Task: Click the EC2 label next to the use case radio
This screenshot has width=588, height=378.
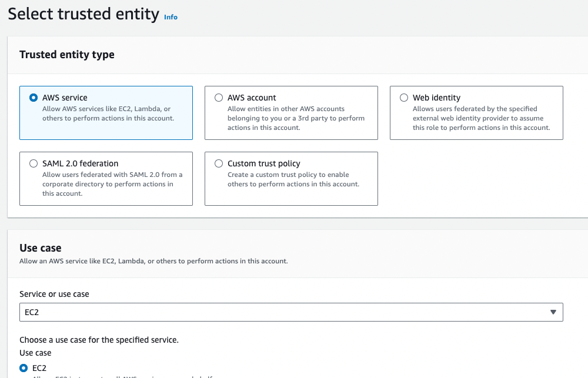Action: point(39,368)
